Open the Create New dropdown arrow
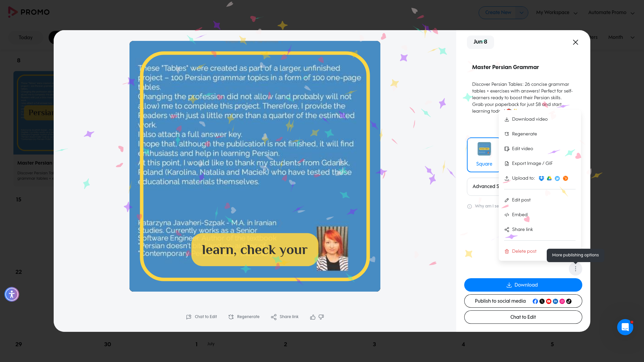The width and height of the screenshot is (644, 362). point(522,13)
